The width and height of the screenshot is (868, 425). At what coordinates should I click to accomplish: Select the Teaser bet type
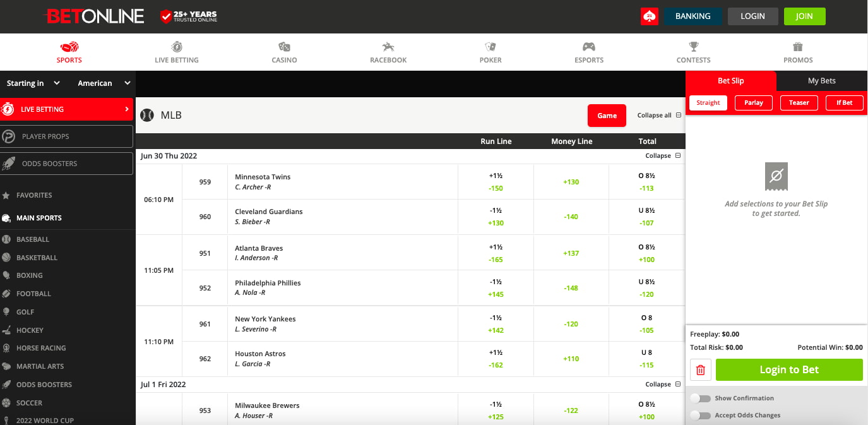[x=799, y=103]
